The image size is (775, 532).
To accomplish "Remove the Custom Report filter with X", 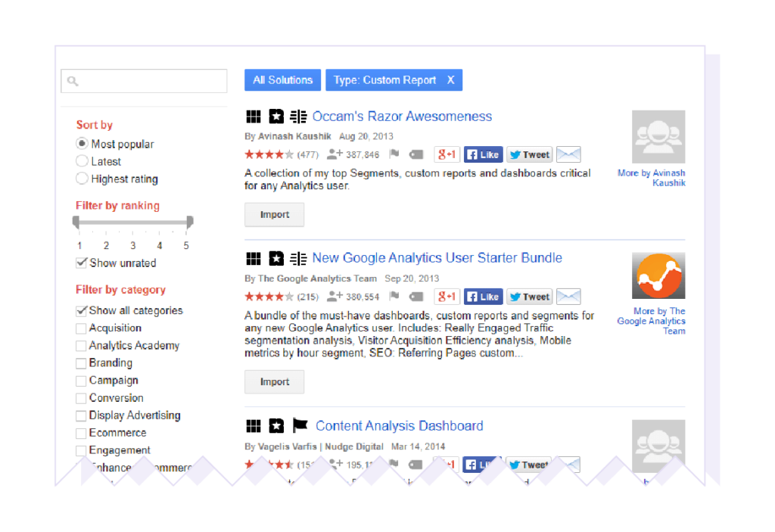I will [451, 80].
